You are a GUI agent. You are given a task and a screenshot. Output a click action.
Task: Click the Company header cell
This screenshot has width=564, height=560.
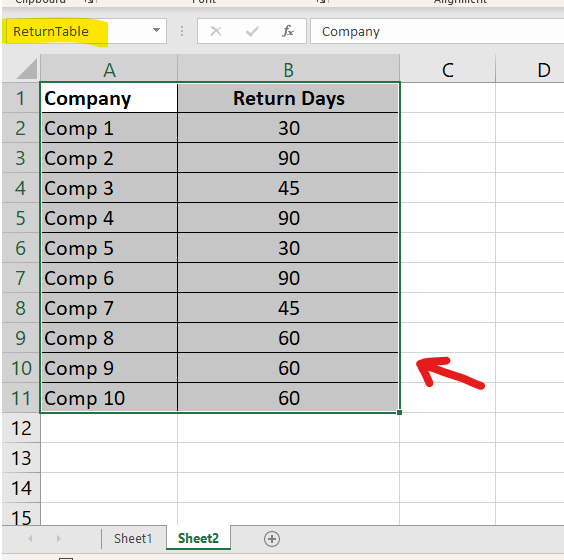[109, 98]
